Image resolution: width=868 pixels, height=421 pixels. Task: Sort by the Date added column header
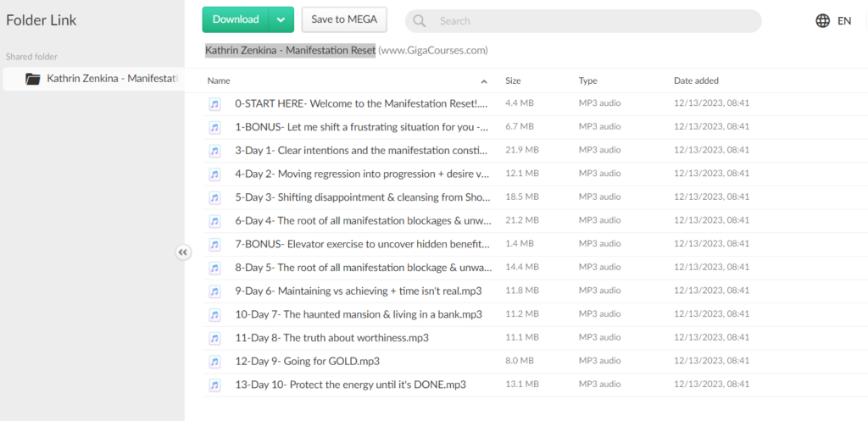pos(696,81)
